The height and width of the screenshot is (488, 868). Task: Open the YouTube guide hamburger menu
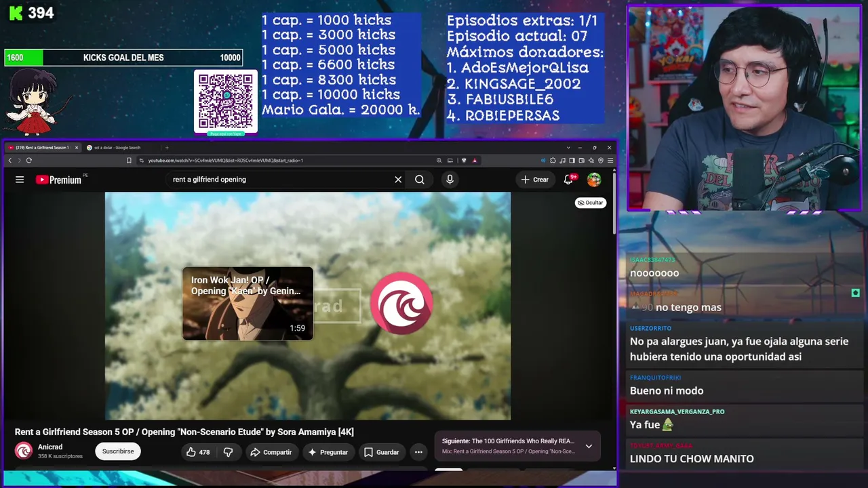[20, 180]
